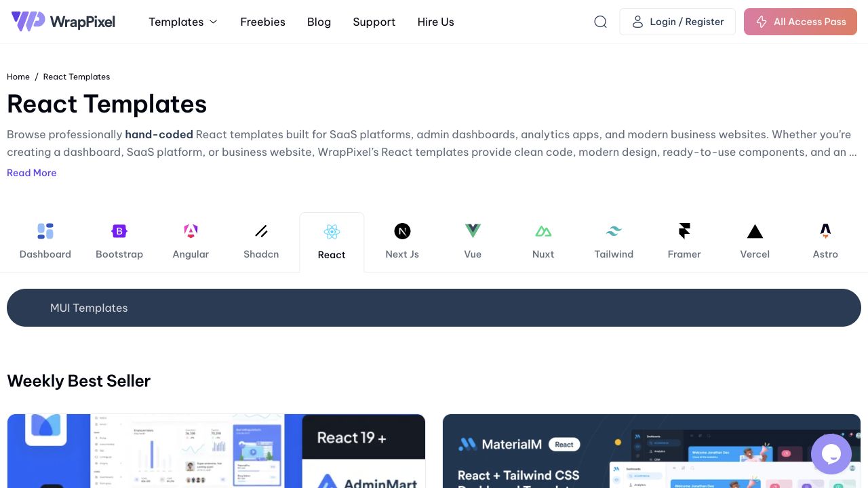Select the Angular category icon

tap(191, 231)
